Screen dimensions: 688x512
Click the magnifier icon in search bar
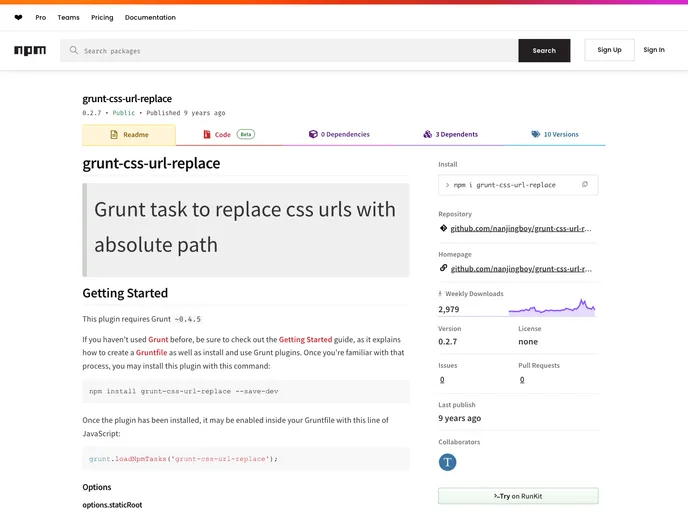74,50
